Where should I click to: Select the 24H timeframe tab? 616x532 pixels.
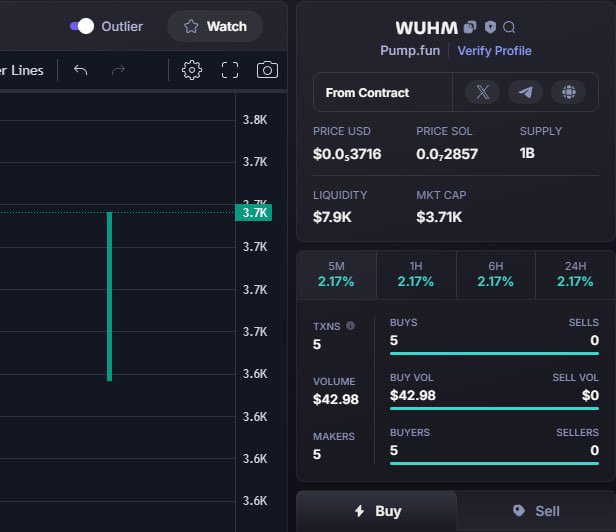coord(575,275)
